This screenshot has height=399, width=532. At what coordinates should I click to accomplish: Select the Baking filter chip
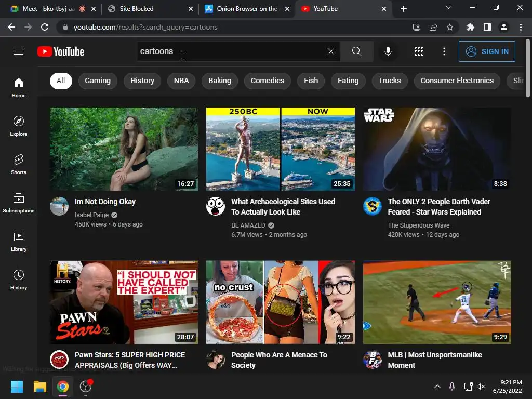pos(220,81)
